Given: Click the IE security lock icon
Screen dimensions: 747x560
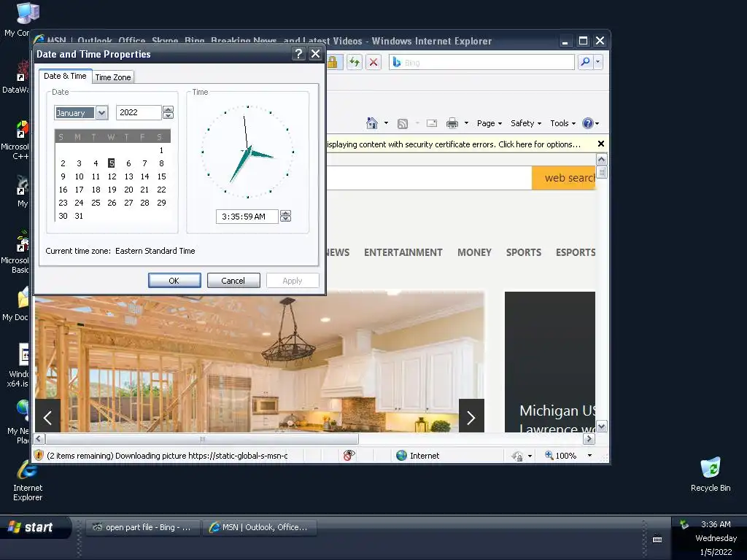Looking at the screenshot, I should [x=333, y=62].
